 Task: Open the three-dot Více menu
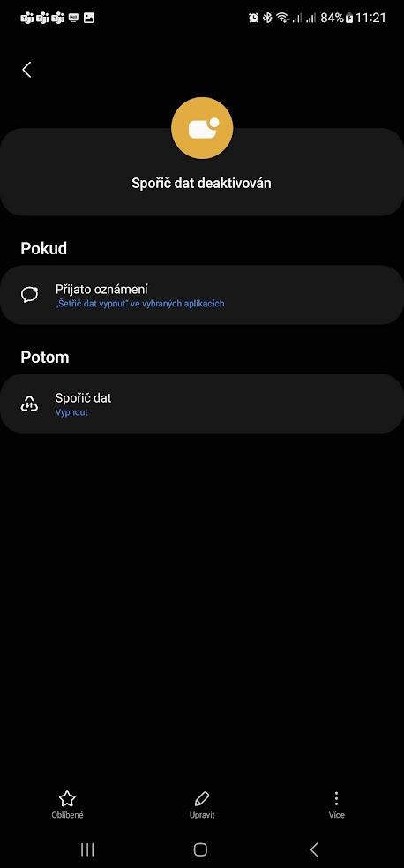click(336, 798)
